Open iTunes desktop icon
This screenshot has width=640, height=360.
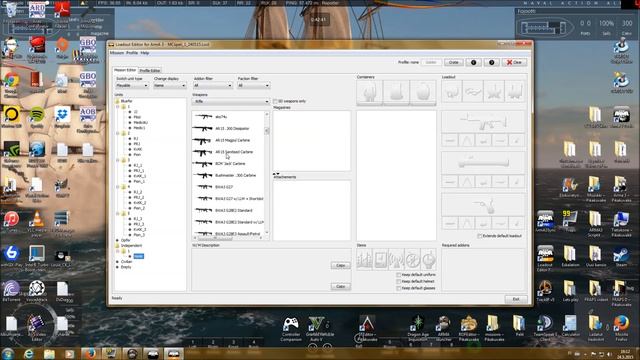point(11,219)
